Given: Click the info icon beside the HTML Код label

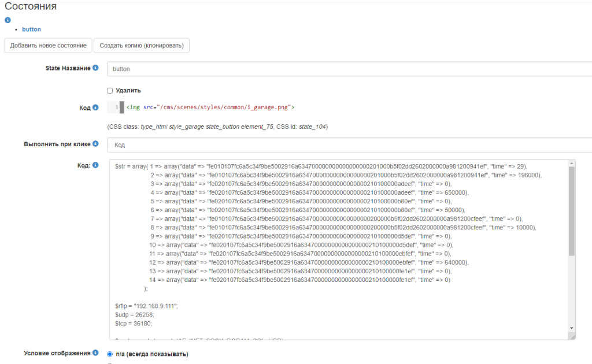Looking at the screenshot, I should [95, 107].
